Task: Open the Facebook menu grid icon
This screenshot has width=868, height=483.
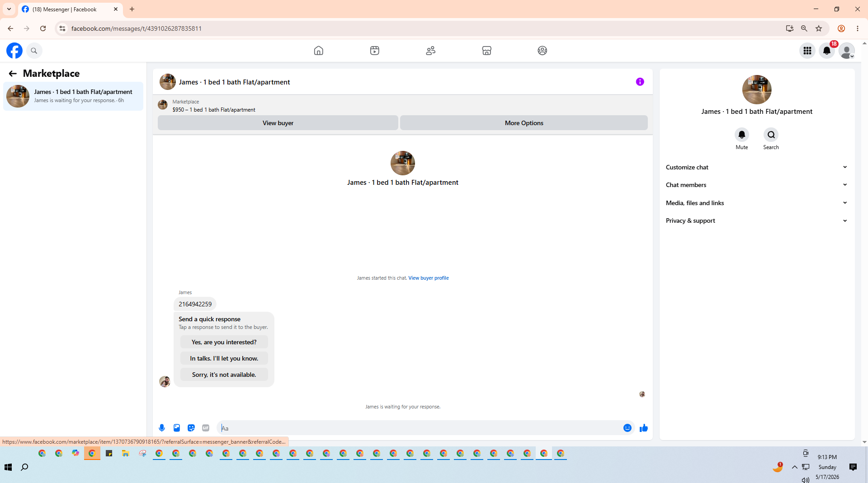Action: click(807, 51)
